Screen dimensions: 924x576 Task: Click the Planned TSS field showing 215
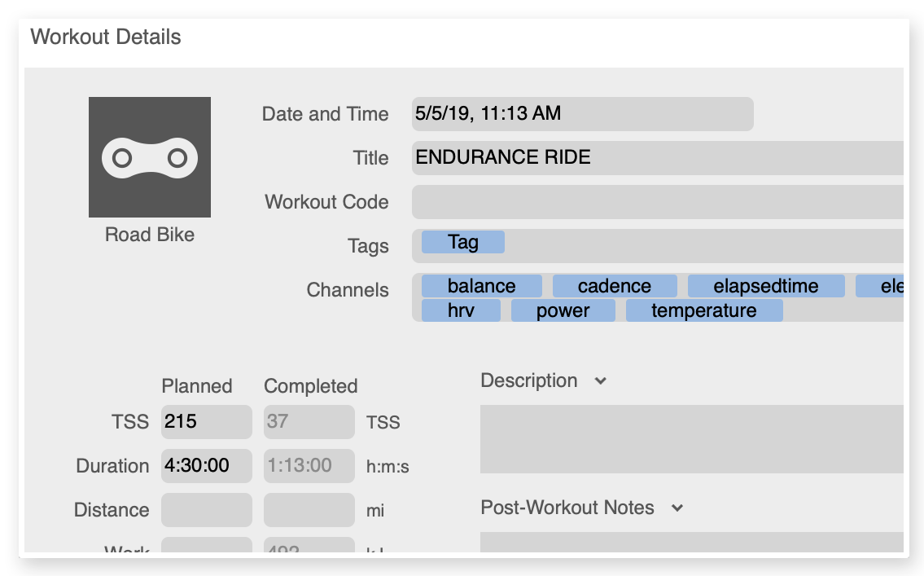(206, 421)
